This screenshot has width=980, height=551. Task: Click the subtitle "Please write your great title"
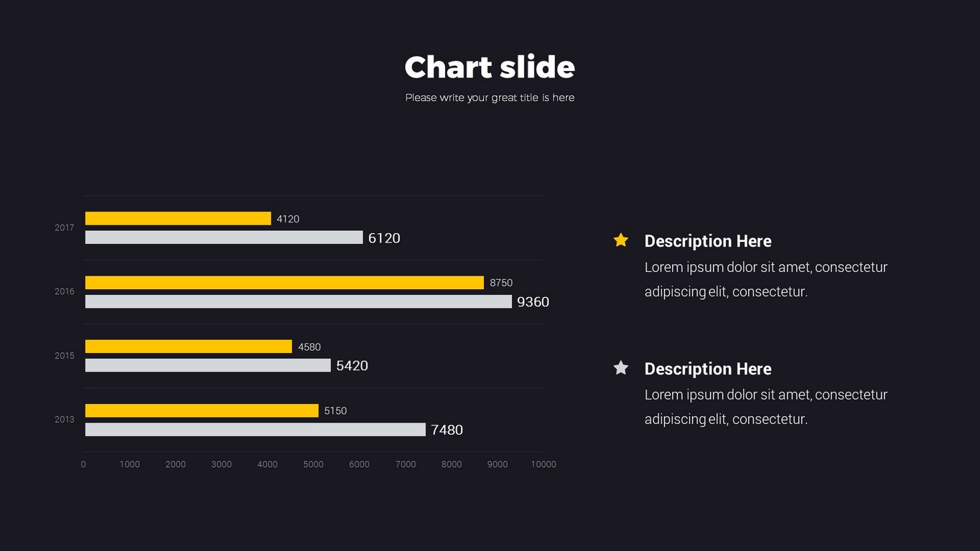point(490,98)
